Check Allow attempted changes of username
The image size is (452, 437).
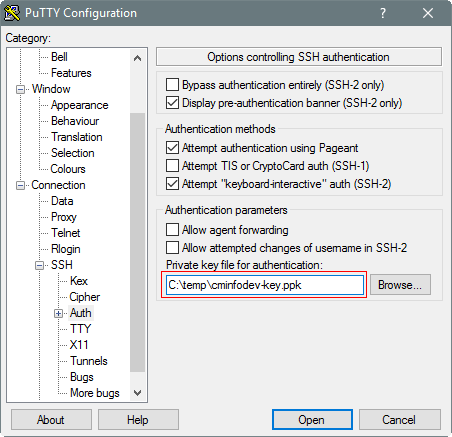point(172,248)
